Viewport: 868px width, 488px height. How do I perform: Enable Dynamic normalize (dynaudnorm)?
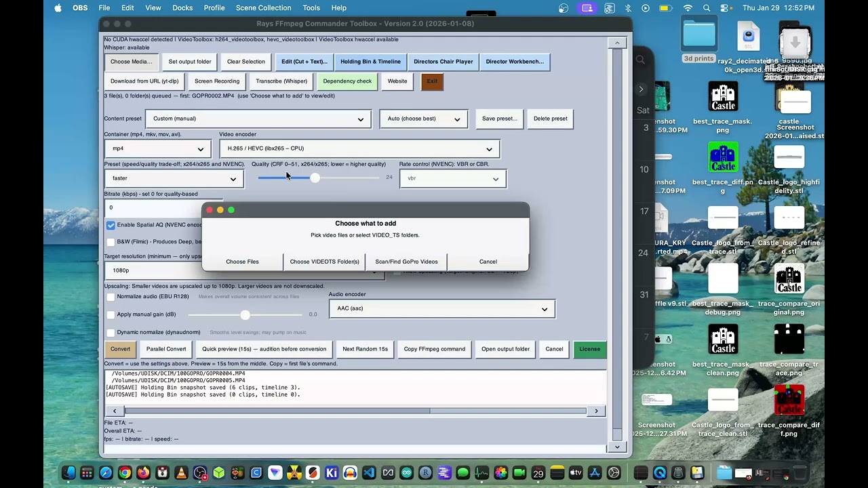coord(111,333)
